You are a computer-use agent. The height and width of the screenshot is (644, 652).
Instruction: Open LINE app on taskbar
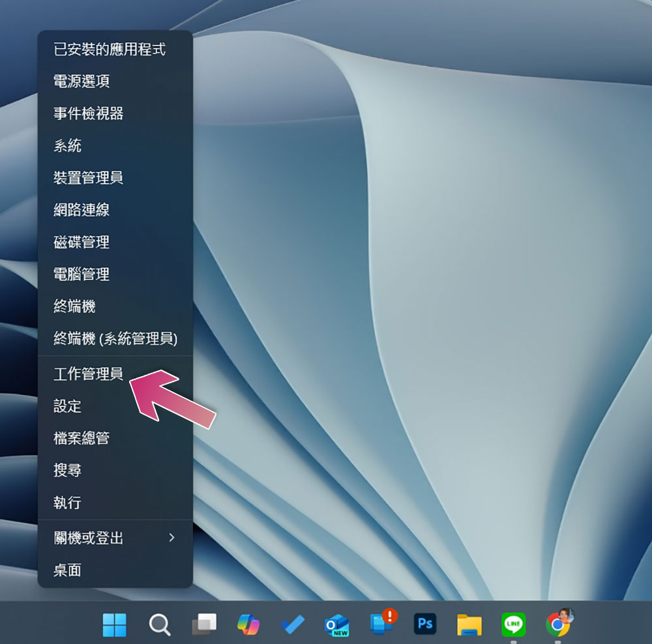coord(514,624)
